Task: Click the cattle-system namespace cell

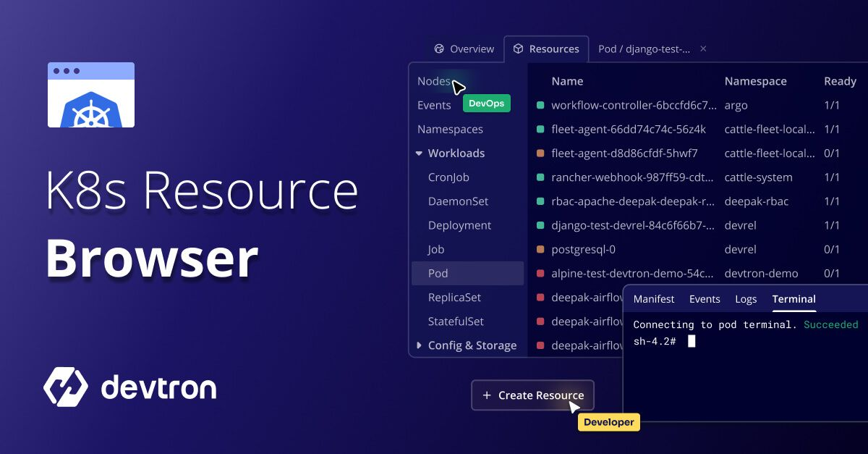Action: pyautogui.click(x=759, y=177)
